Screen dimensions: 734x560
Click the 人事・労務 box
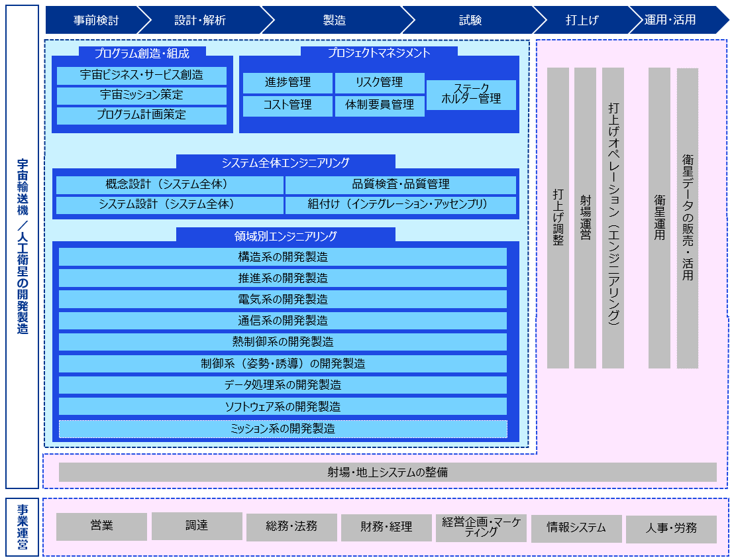[x=671, y=529]
